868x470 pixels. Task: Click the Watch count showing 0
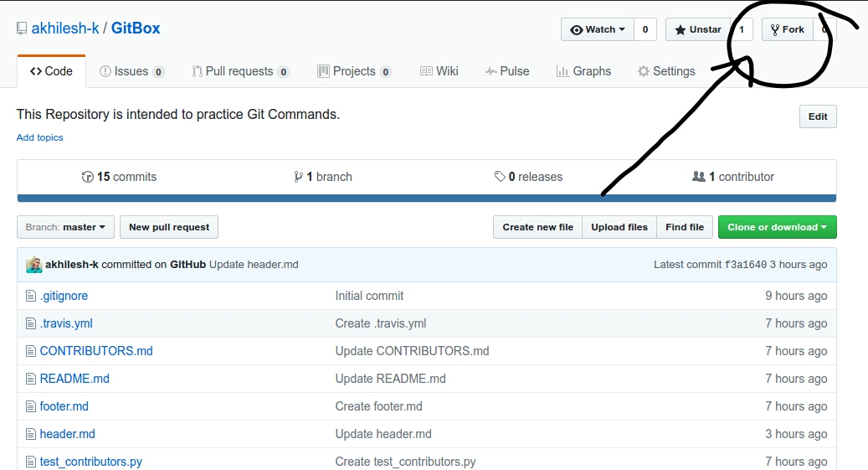pyautogui.click(x=645, y=29)
